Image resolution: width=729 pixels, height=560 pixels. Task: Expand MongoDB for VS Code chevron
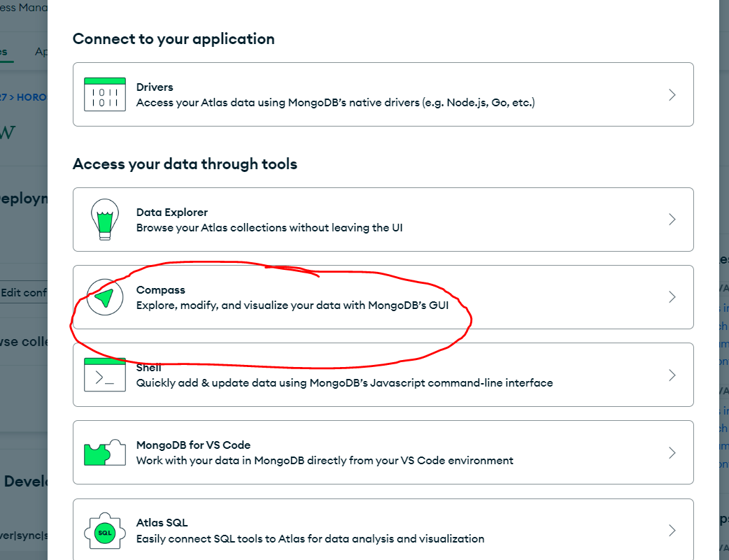click(672, 452)
